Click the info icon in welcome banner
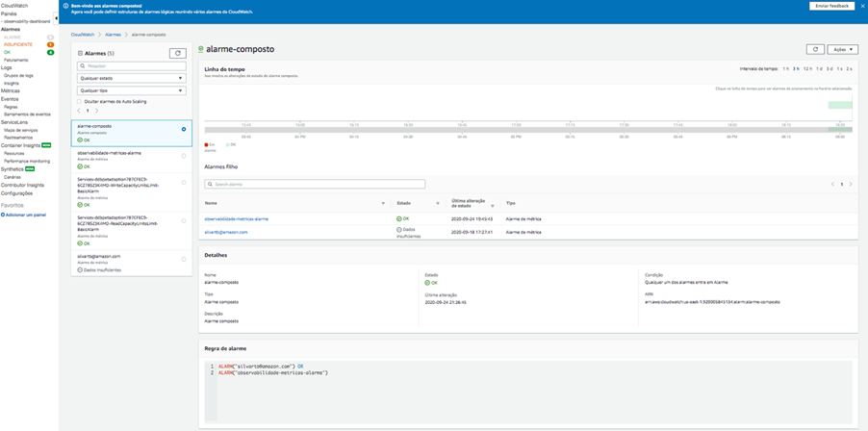The height and width of the screenshot is (431, 868). pos(65,6)
